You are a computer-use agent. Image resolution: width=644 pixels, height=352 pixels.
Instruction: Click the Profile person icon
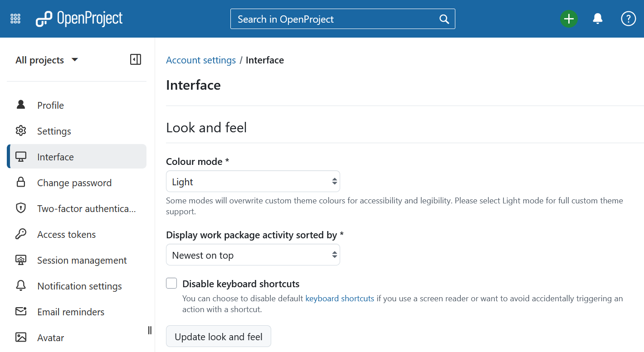coord(21,105)
